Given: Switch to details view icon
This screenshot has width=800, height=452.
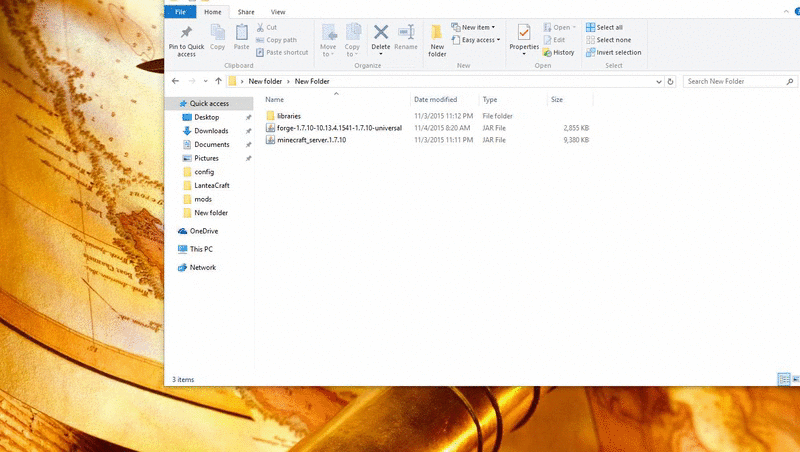Looking at the screenshot, I should 784,379.
